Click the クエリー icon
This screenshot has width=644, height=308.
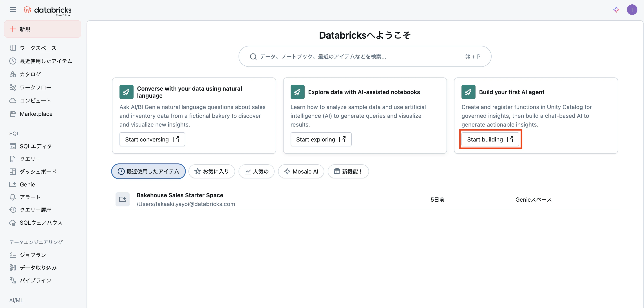13,159
